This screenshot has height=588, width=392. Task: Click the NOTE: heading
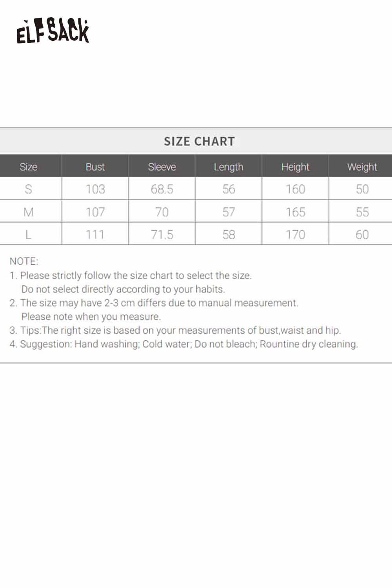pyautogui.click(x=24, y=261)
